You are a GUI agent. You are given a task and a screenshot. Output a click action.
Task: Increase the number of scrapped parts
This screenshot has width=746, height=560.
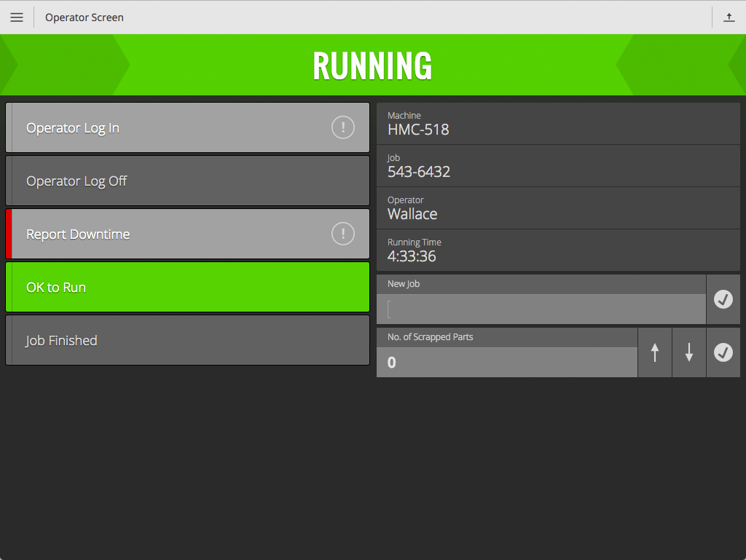click(x=654, y=352)
